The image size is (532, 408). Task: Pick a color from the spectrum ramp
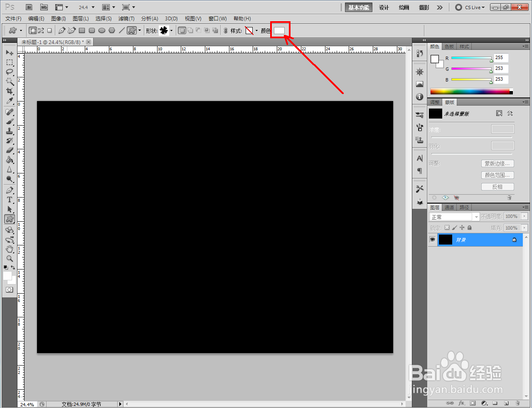471,91
